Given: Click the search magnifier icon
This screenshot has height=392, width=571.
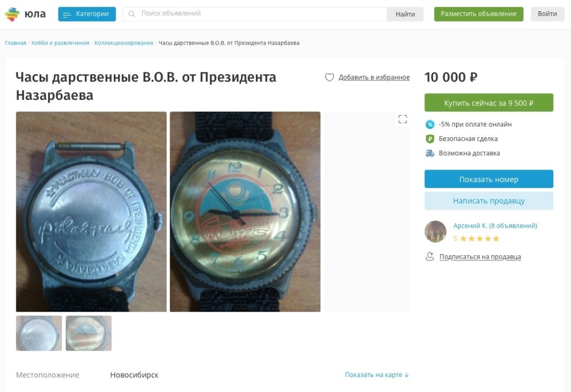Looking at the screenshot, I should coord(132,14).
